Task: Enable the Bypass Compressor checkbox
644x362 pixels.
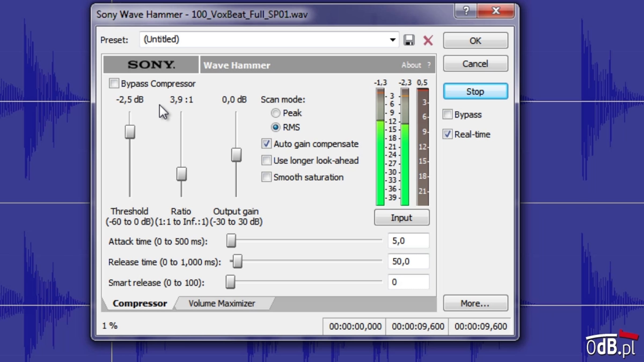Action: (114, 83)
